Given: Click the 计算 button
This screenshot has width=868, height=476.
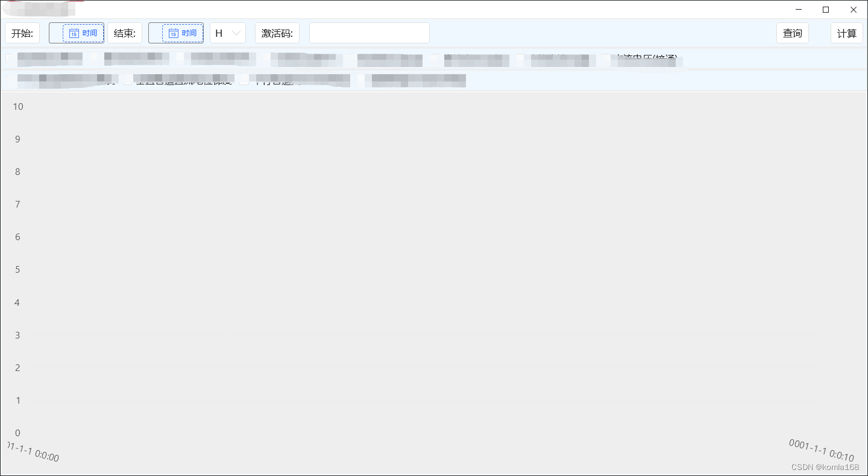Looking at the screenshot, I should 847,33.
